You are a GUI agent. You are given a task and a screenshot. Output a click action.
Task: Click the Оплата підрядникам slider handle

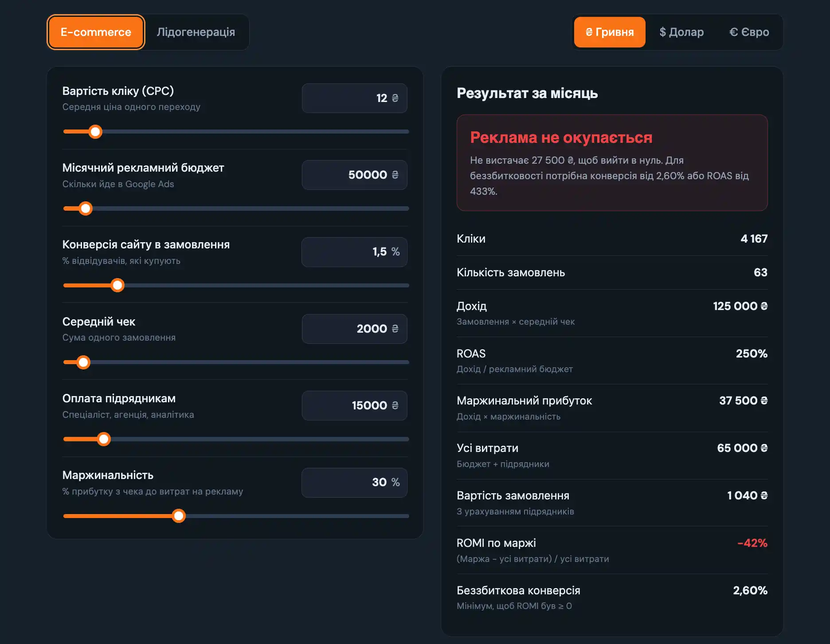(x=104, y=439)
